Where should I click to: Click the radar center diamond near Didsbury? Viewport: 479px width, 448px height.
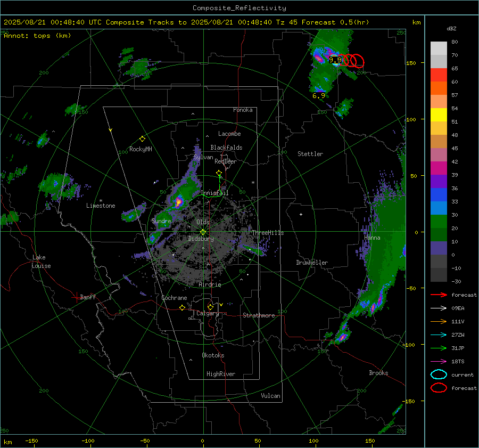click(x=203, y=232)
